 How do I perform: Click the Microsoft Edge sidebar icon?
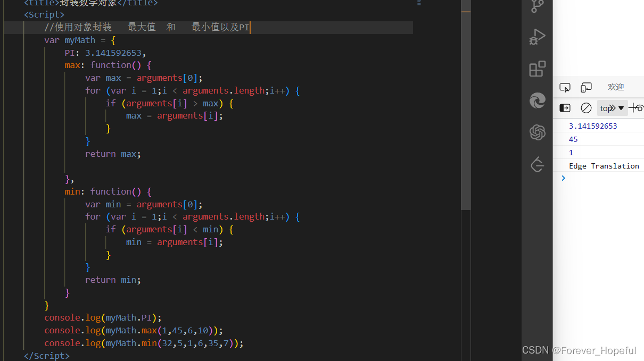537,100
